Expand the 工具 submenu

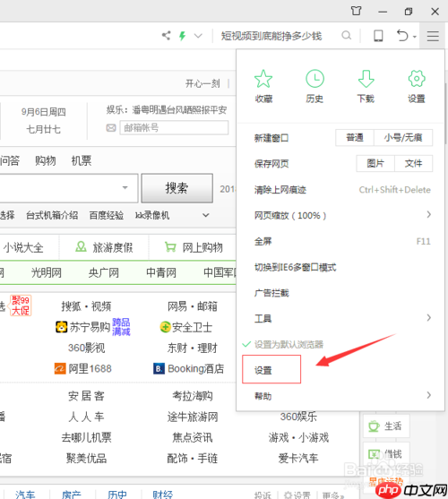point(340,318)
